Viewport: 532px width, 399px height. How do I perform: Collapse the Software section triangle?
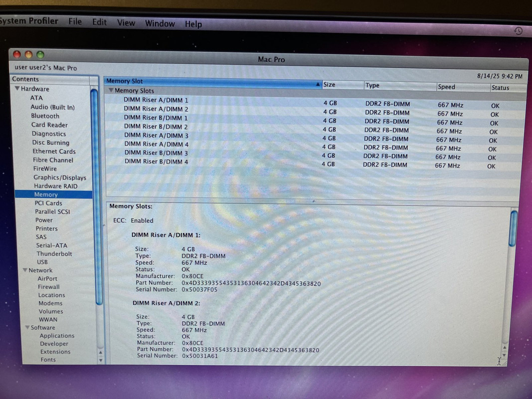click(27, 327)
